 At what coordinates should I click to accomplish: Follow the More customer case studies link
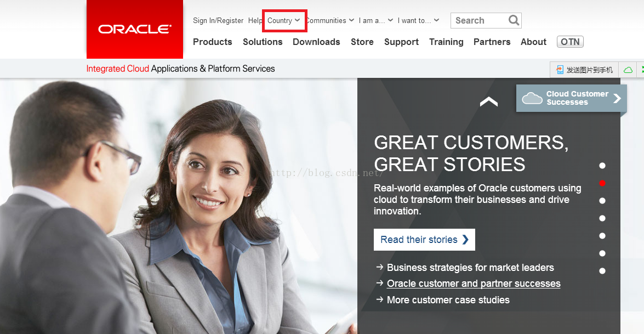point(448,300)
